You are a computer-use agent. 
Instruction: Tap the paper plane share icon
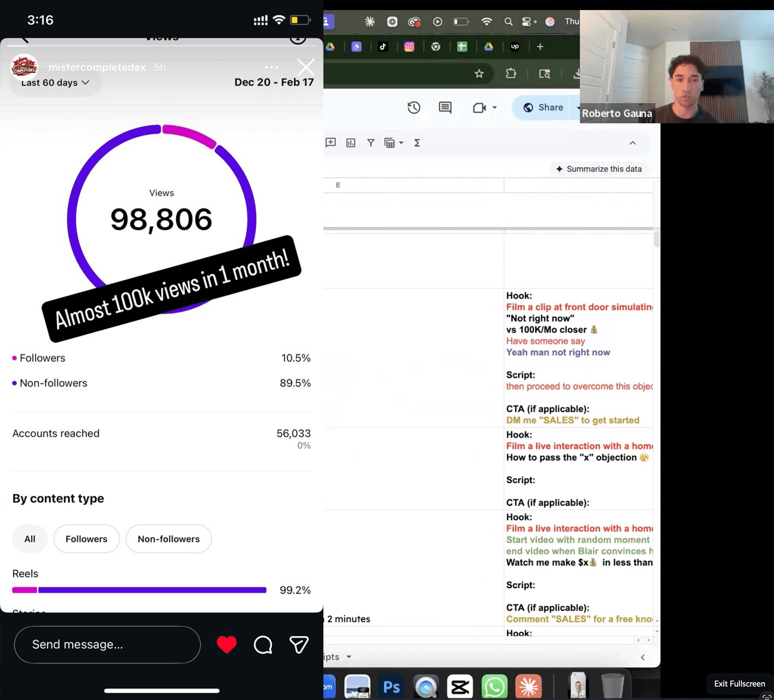pyautogui.click(x=299, y=644)
